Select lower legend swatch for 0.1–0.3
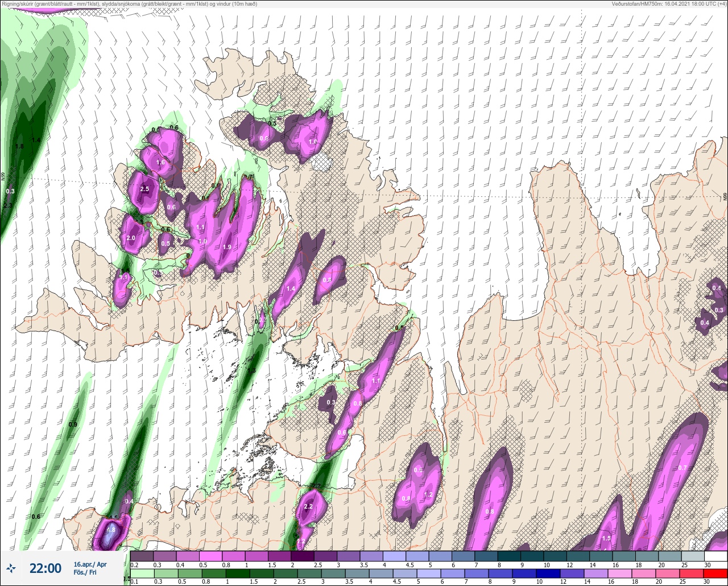The width and height of the screenshot is (728, 586). [142, 573]
